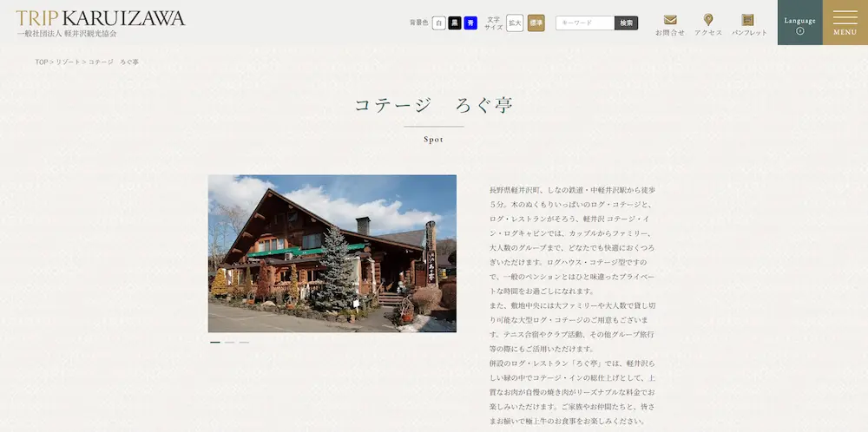Go to TOP in breadcrumb
This screenshot has height=432, width=868.
(41, 62)
